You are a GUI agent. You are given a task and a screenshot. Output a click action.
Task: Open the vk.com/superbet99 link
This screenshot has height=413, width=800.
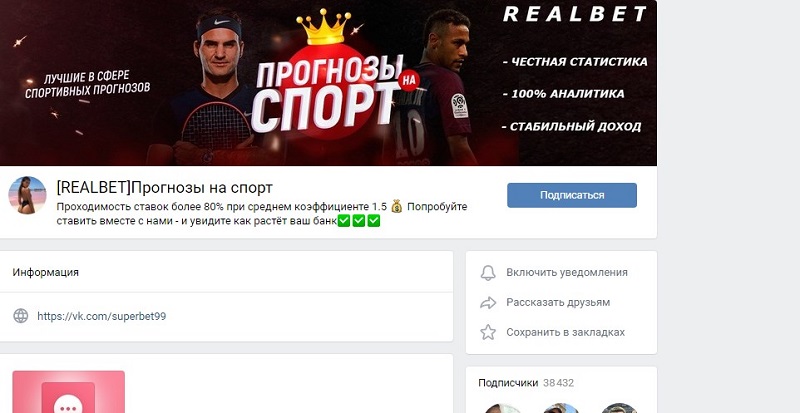coord(102,316)
